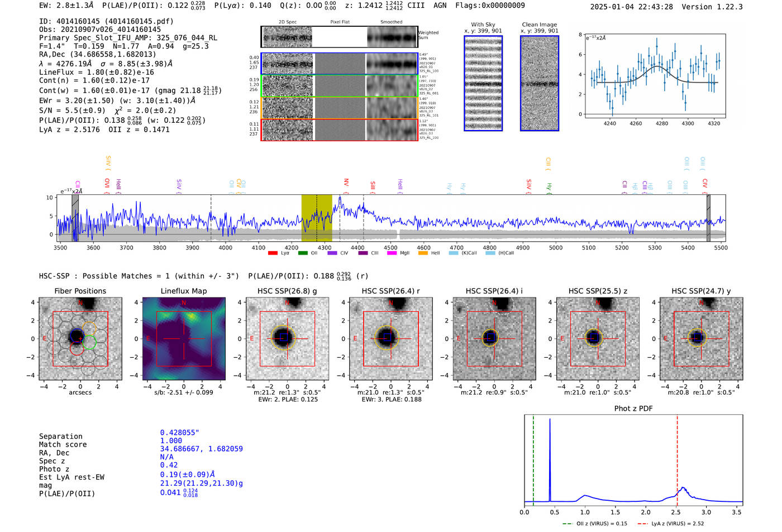Select the blue-bordered fiber spectrum row
This screenshot has width=782, height=532.
(340, 64)
